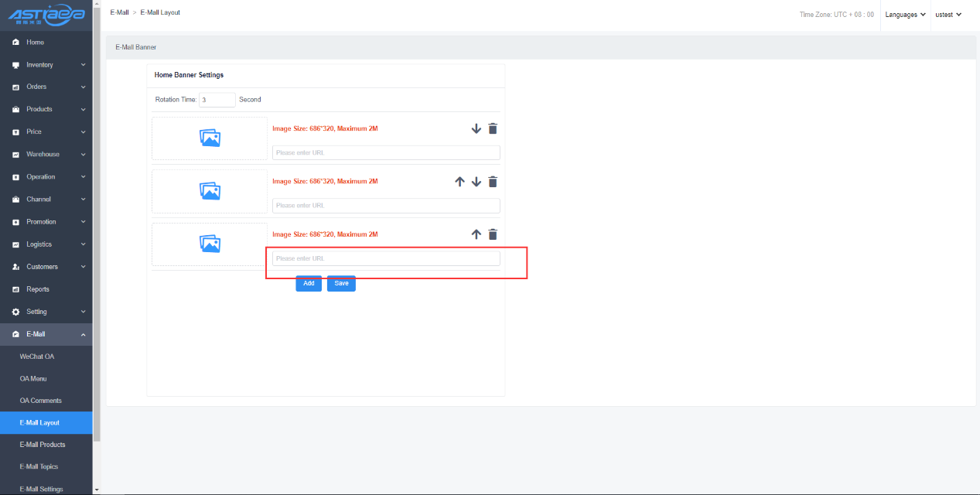Move the third banner up
The height and width of the screenshot is (495, 980).
point(476,234)
